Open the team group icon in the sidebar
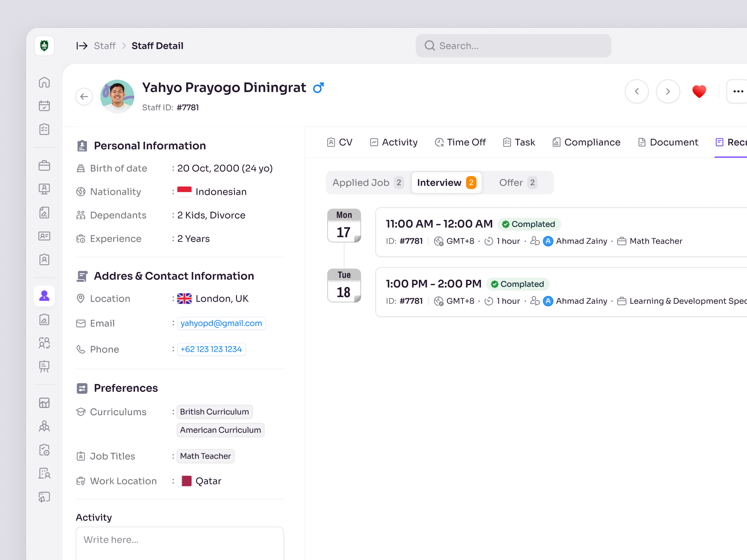 pos(44,343)
